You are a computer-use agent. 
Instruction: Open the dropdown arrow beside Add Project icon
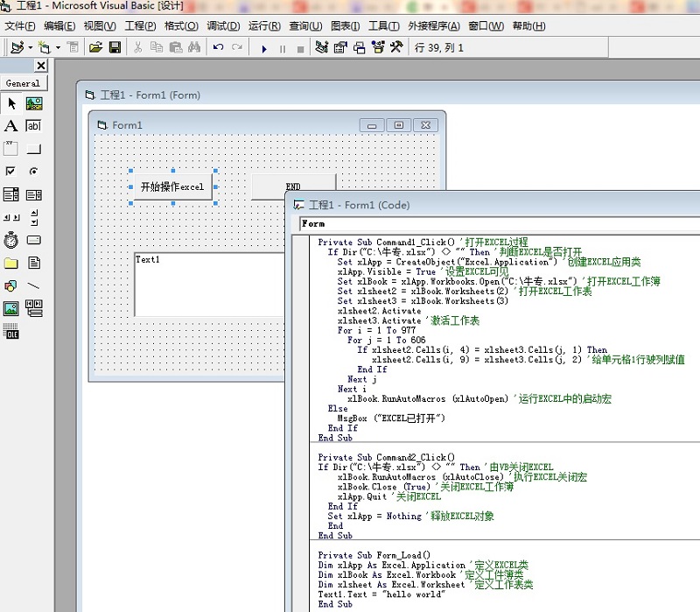click(x=31, y=47)
